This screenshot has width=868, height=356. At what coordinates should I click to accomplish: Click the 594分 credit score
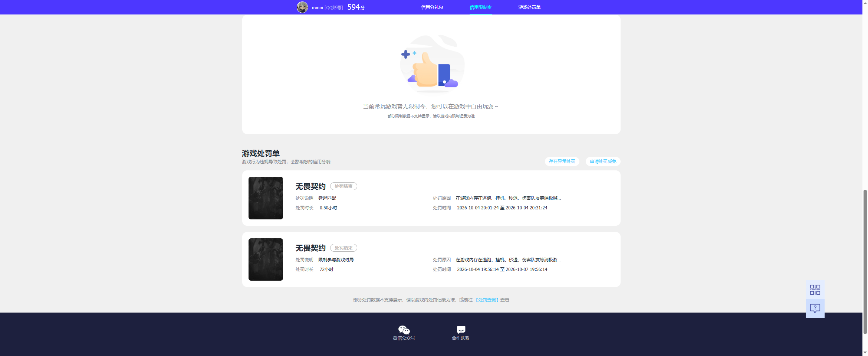[356, 7]
